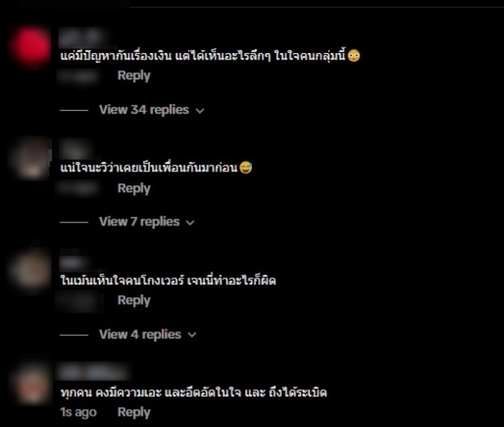Open the last commenter's blurred username
The width and height of the screenshot is (504, 427).
click(x=93, y=373)
